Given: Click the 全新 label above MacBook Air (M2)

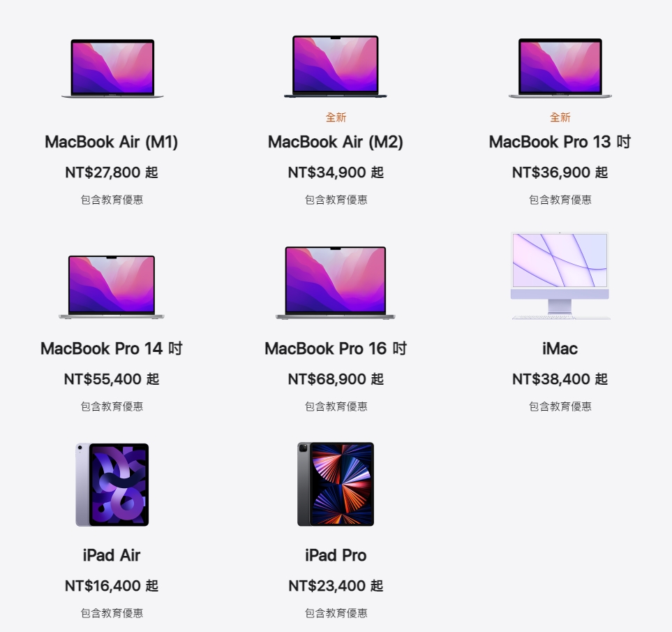Looking at the screenshot, I should [336, 117].
